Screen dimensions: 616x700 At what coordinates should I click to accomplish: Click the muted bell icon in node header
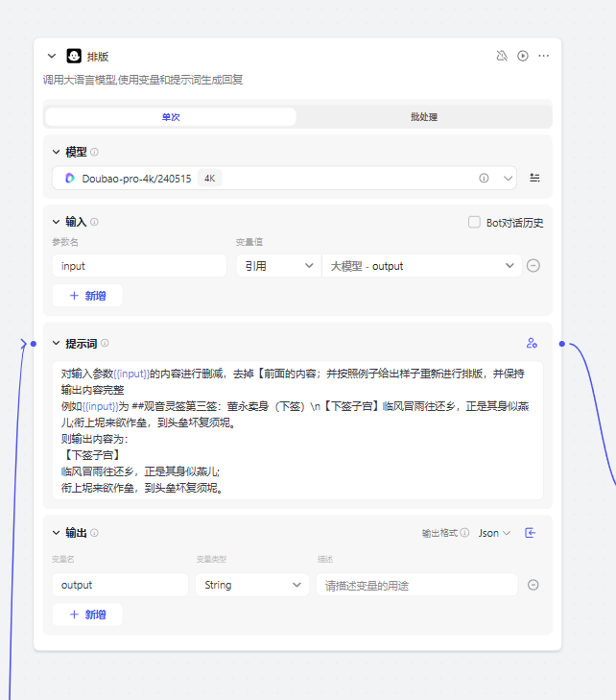(502, 56)
